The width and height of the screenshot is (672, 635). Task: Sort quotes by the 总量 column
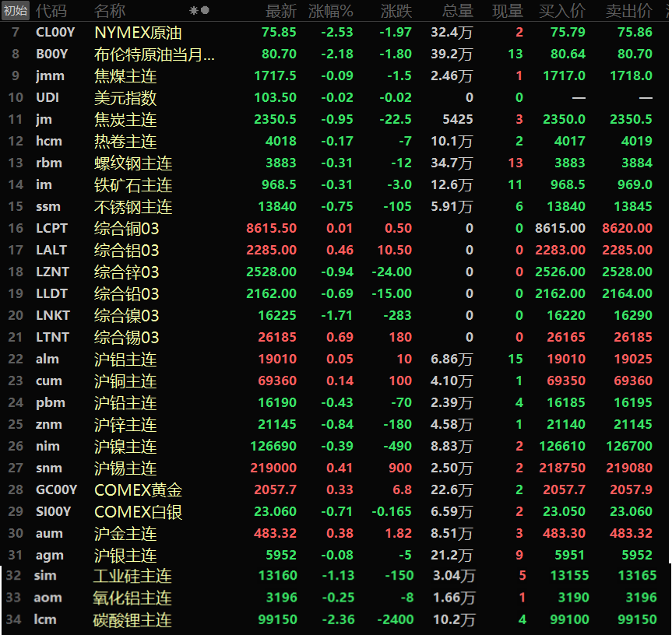coord(457,11)
